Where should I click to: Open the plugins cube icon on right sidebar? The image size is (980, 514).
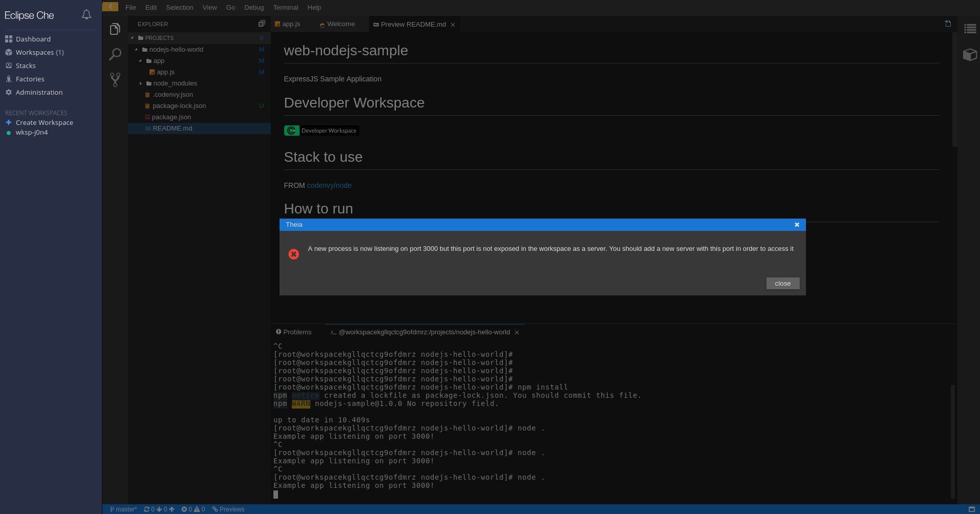point(971,55)
